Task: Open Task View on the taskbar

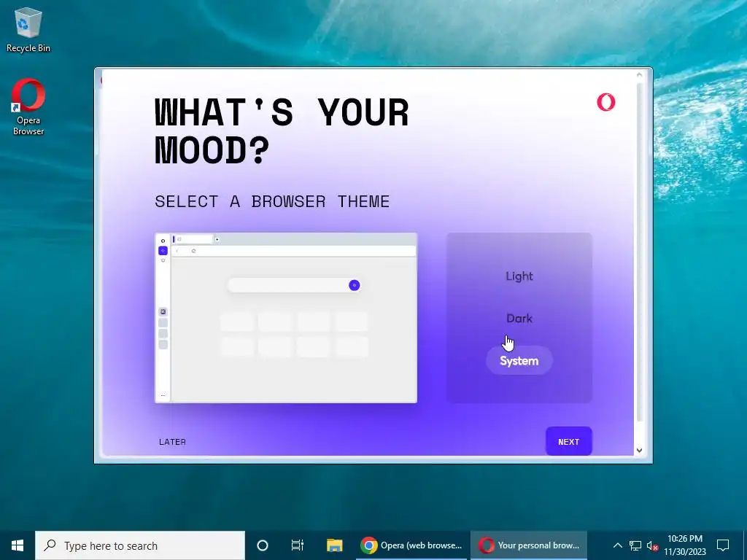Action: point(298,545)
